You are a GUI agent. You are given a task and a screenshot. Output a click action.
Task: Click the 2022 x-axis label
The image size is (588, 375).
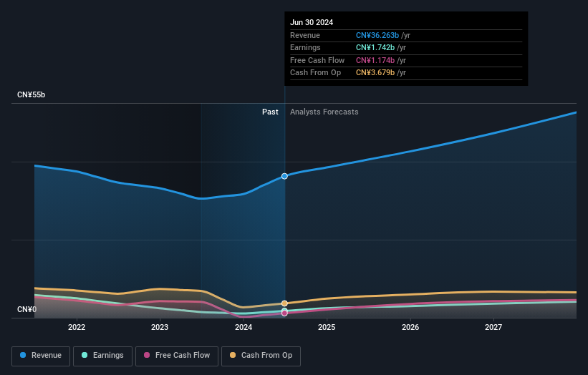point(77,328)
